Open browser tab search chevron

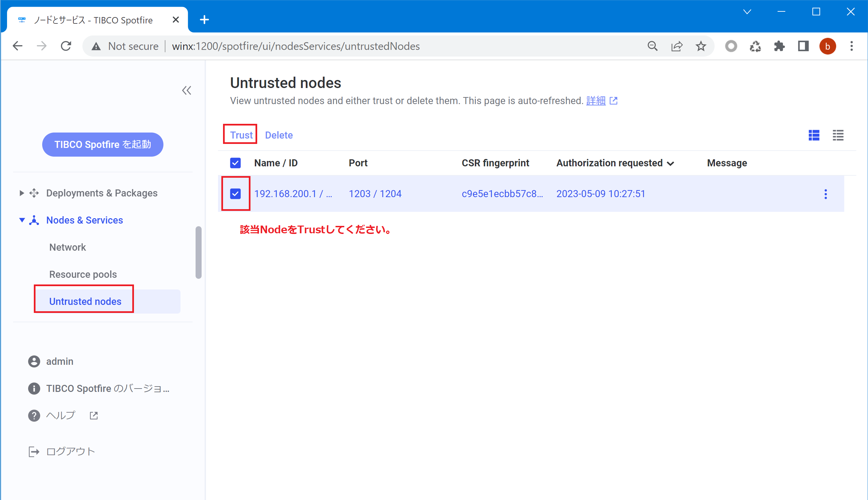point(747,12)
